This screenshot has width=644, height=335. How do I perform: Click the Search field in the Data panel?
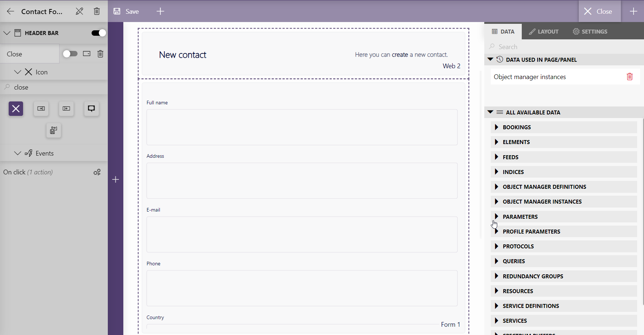point(541,47)
